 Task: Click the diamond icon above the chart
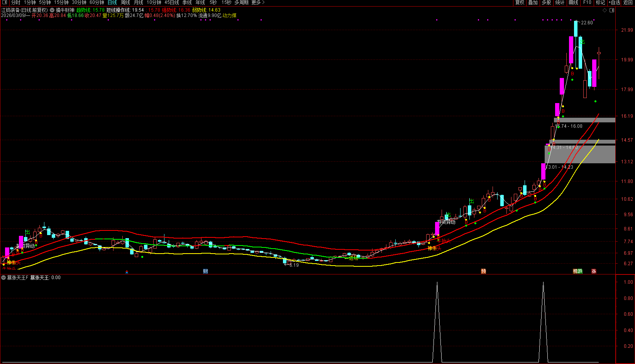605,10
